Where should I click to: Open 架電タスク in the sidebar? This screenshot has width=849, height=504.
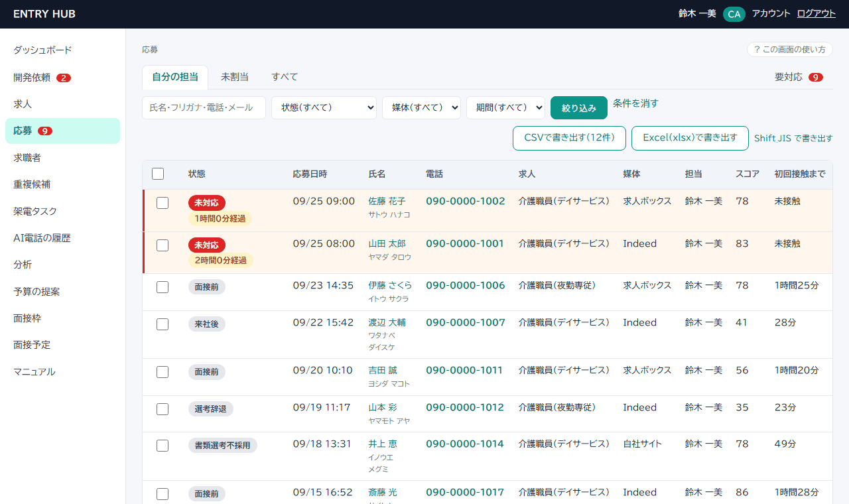[x=62, y=212]
